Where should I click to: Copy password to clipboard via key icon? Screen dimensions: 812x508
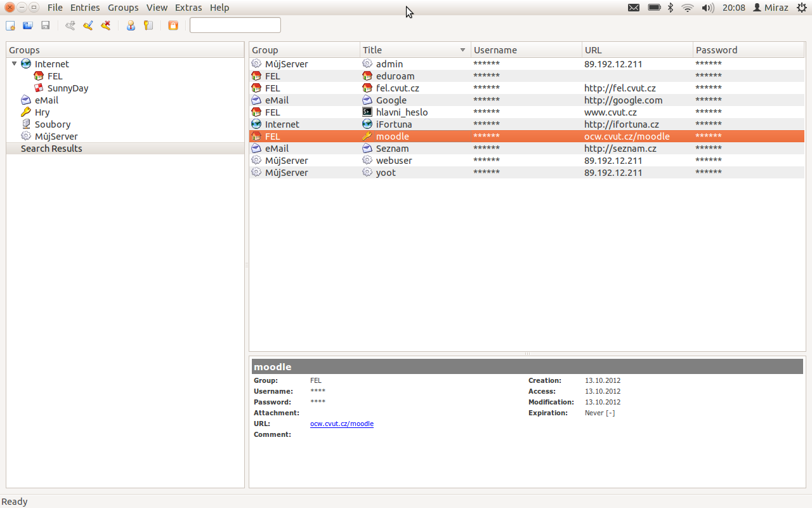(148, 25)
